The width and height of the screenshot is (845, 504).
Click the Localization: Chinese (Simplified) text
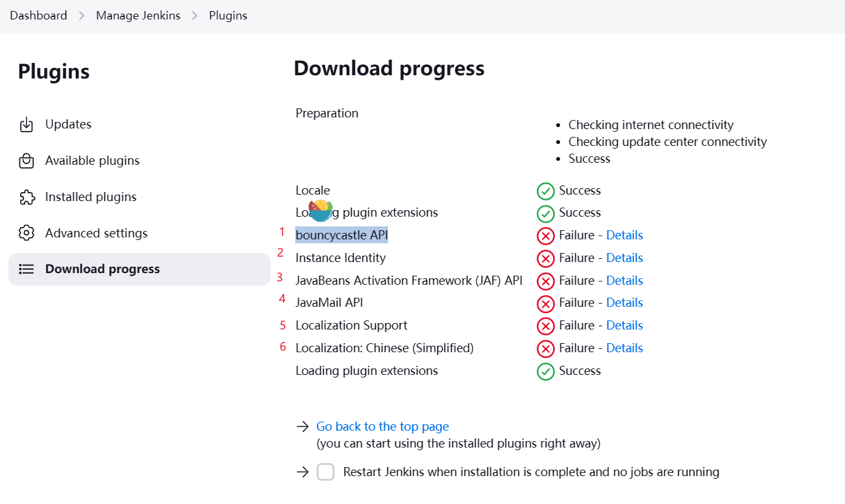pyautogui.click(x=384, y=348)
